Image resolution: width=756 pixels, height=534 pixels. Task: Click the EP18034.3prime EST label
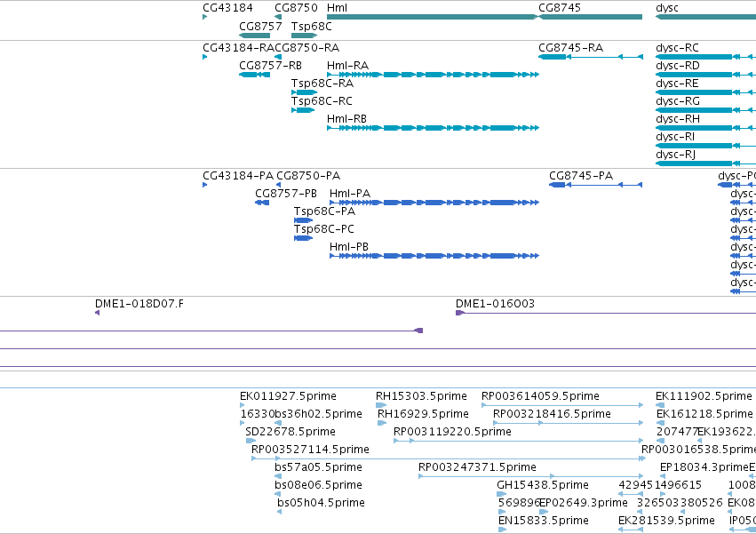point(704,468)
